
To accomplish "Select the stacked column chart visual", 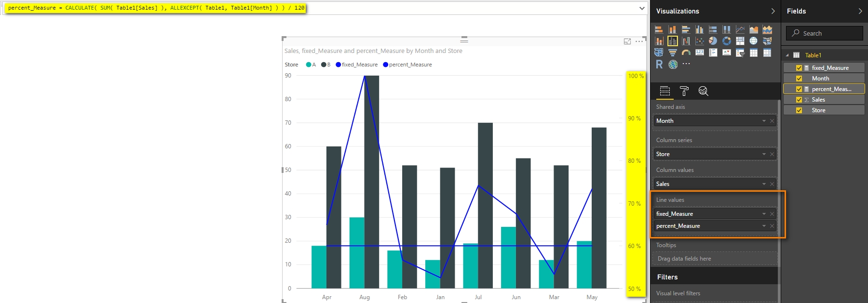I will [672, 29].
